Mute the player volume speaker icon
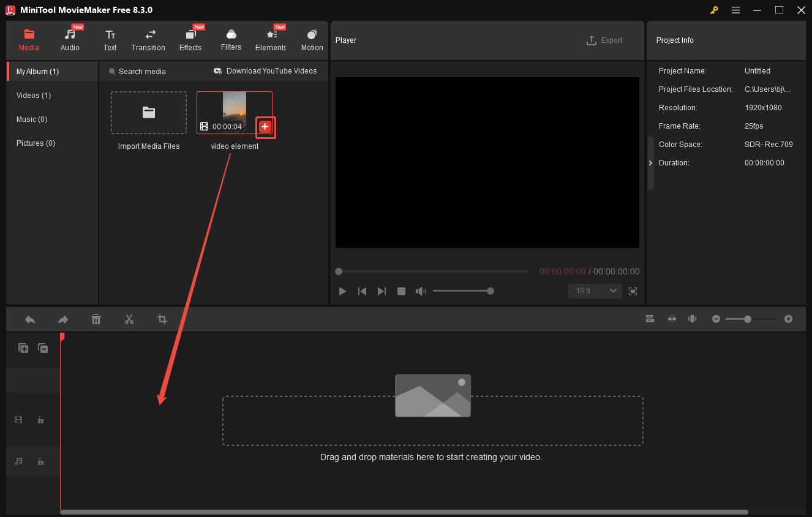 pyautogui.click(x=421, y=291)
